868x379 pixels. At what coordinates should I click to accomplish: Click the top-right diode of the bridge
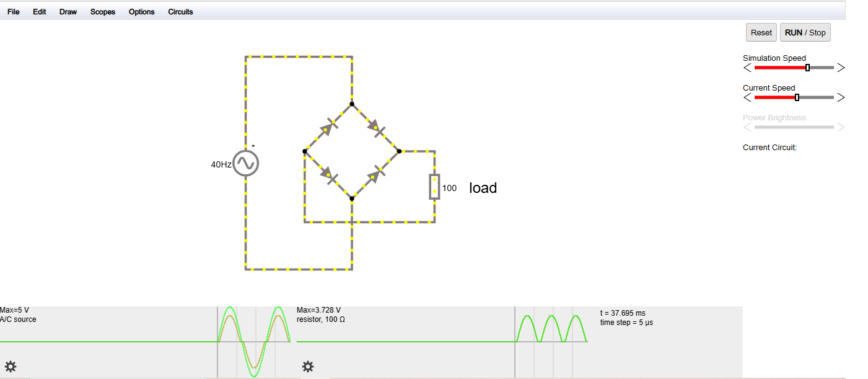coord(375,128)
